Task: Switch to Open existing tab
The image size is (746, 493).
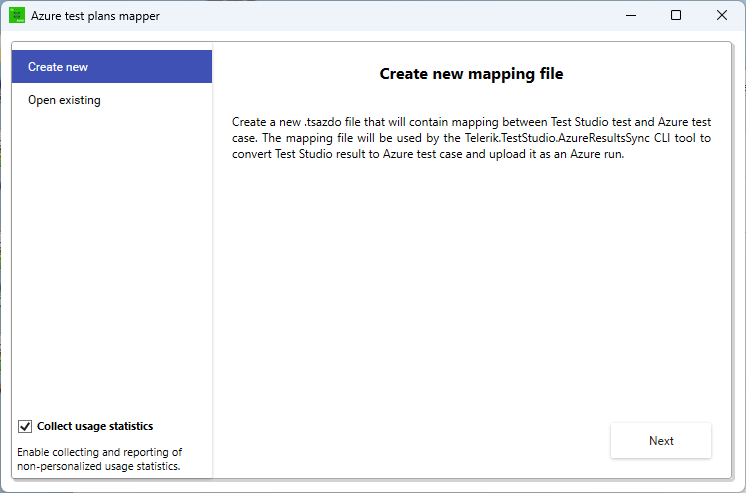Action: [112, 100]
